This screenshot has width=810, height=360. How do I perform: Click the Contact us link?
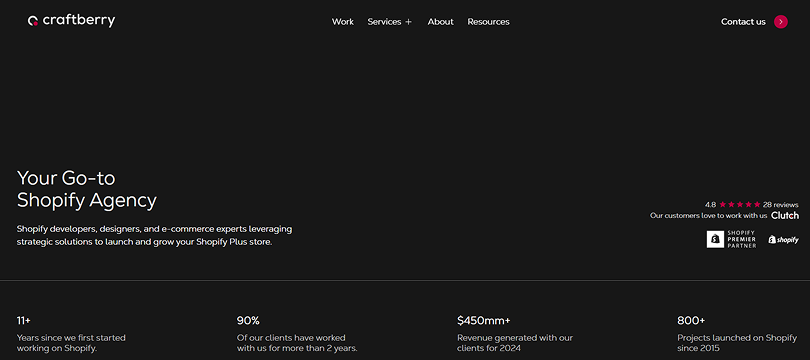[743, 22]
